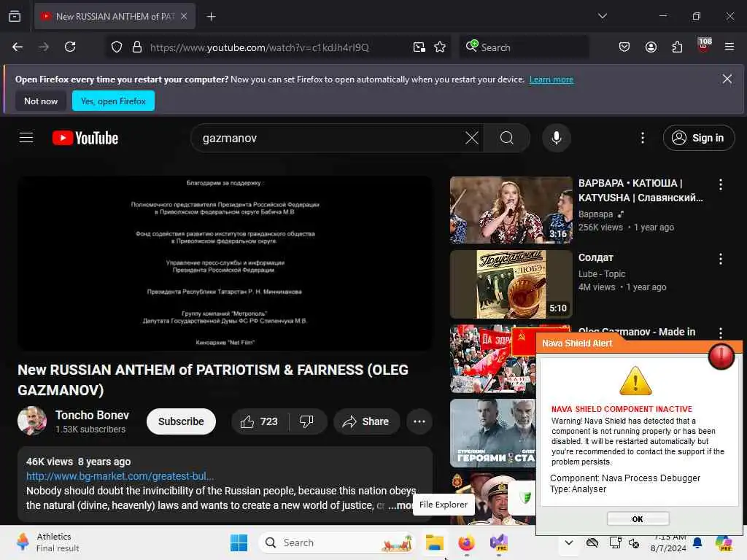Bookmark this page with the star
The width and height of the screenshot is (747, 560).
click(x=440, y=47)
